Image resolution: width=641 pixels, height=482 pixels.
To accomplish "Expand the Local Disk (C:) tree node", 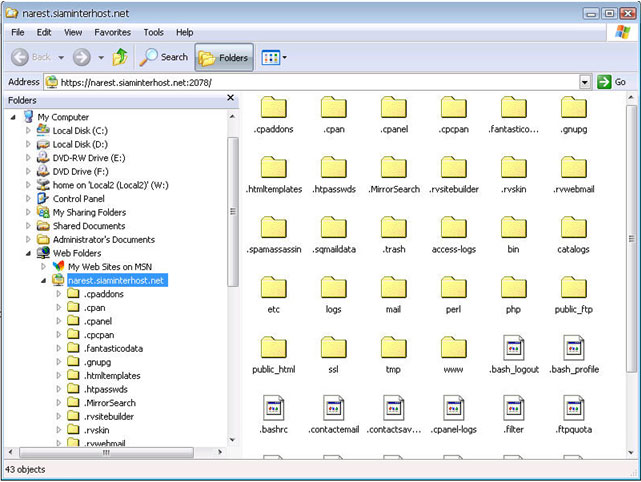I will pyautogui.click(x=28, y=131).
